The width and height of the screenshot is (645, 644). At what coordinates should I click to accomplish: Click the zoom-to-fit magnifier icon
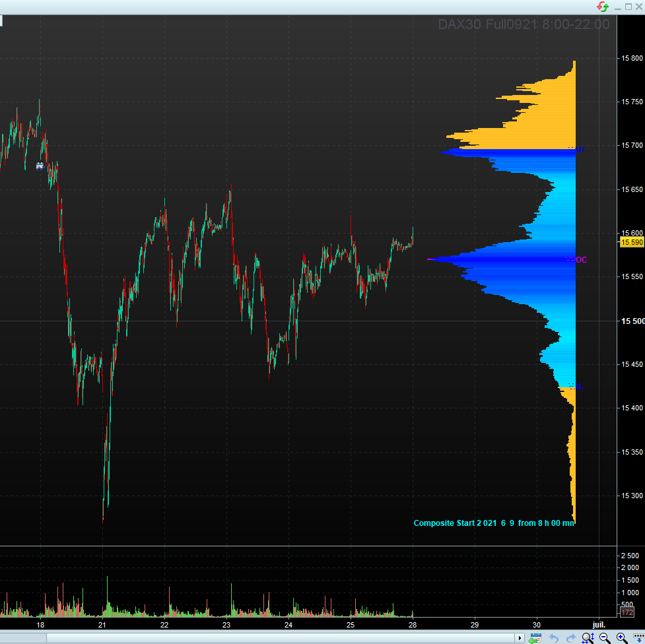coord(588,638)
